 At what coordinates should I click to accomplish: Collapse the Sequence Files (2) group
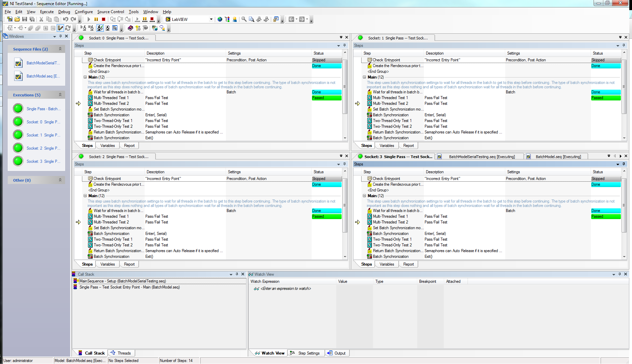pos(60,49)
